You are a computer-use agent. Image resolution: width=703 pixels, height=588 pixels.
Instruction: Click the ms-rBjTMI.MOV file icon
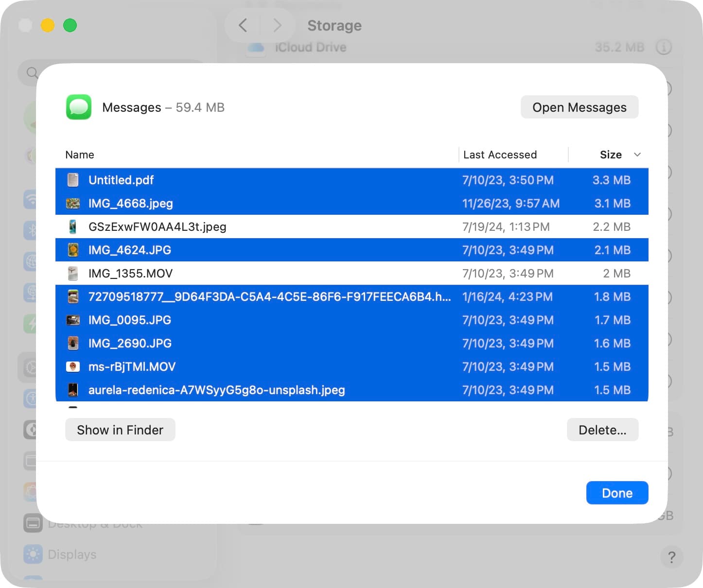coord(73,367)
